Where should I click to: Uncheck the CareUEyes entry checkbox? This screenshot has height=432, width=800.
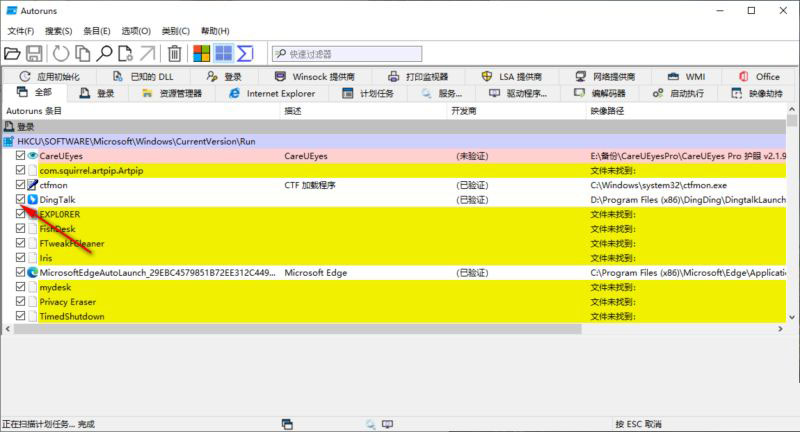20,155
